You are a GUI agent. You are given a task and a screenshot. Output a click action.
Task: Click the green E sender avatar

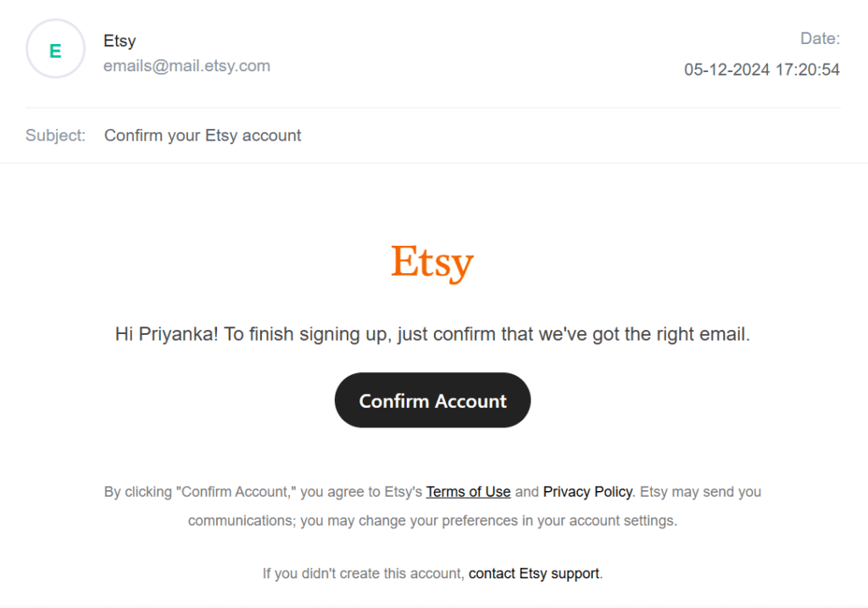[x=55, y=48]
